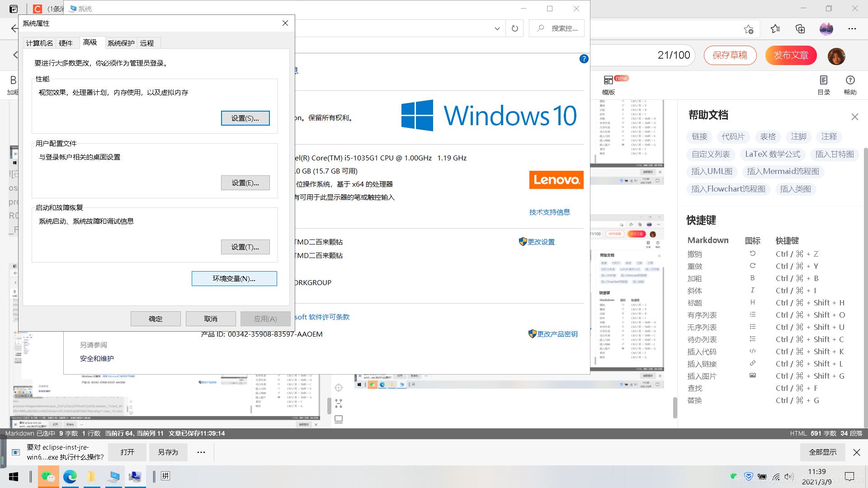Click the 插入Mermaid流程图 tag
868x488 pixels.
[x=783, y=171]
